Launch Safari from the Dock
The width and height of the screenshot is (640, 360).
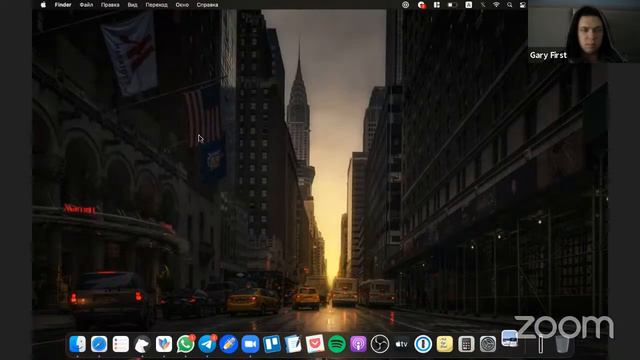pyautogui.click(x=99, y=344)
